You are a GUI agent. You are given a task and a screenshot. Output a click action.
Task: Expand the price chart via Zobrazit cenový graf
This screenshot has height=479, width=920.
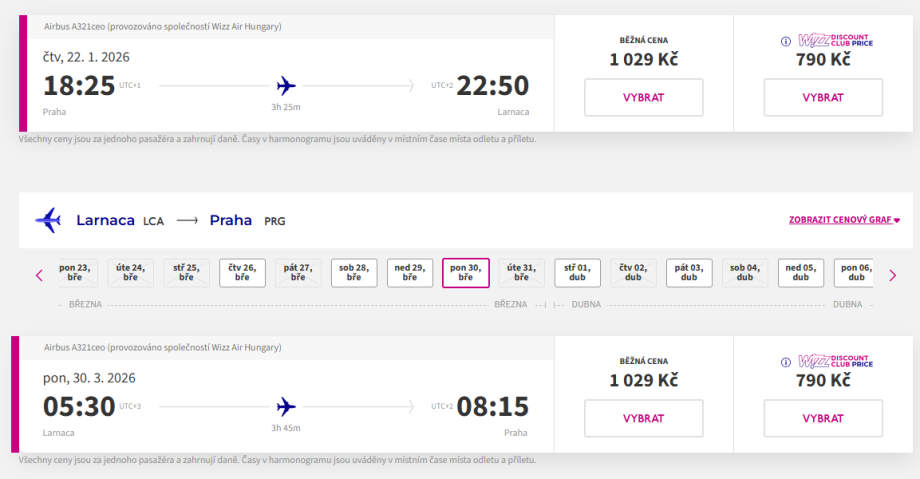pos(844,220)
